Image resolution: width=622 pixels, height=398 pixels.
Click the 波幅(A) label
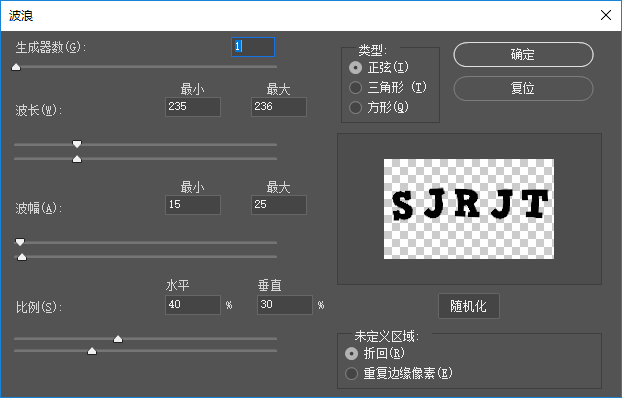(38, 208)
